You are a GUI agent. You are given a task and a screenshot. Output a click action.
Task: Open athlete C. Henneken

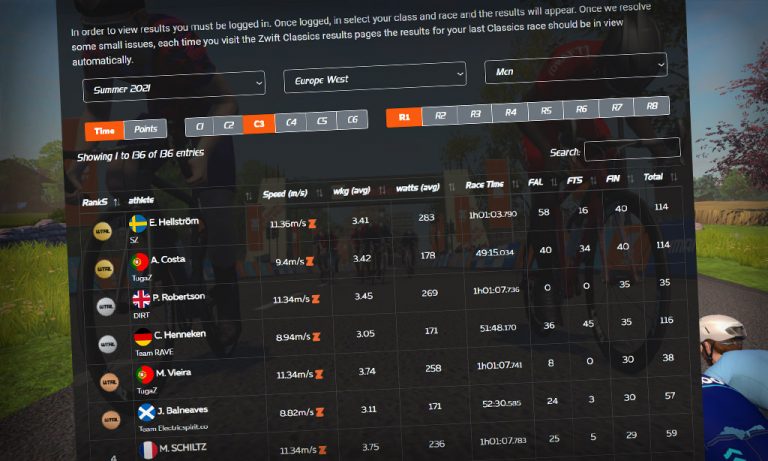click(180, 335)
